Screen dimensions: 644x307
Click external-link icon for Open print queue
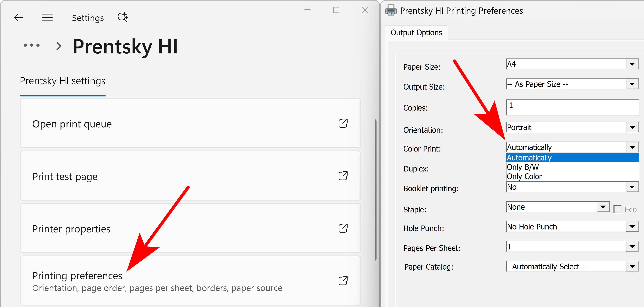[343, 123]
